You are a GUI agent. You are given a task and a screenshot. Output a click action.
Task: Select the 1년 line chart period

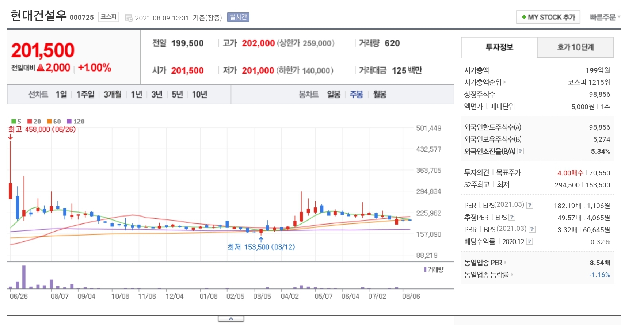point(137,95)
